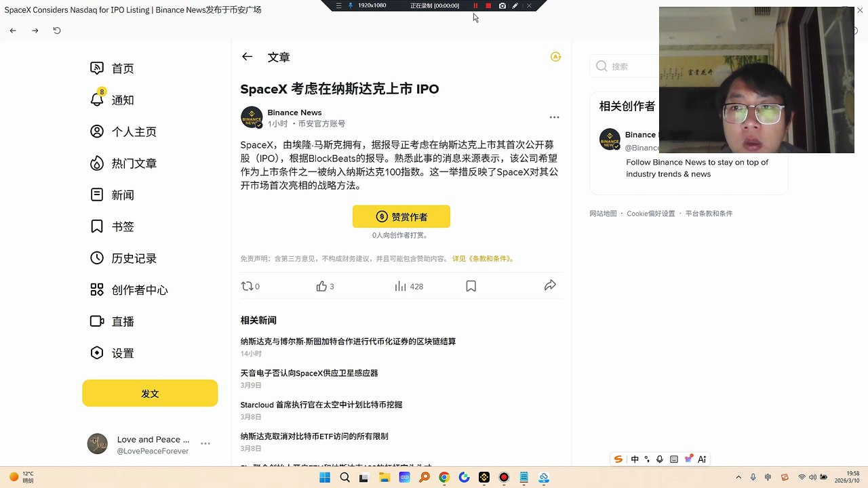Open news 纳斯达克与博尔斯·斯图加特合作 article
Screen dimensions: 868x488
point(348,342)
